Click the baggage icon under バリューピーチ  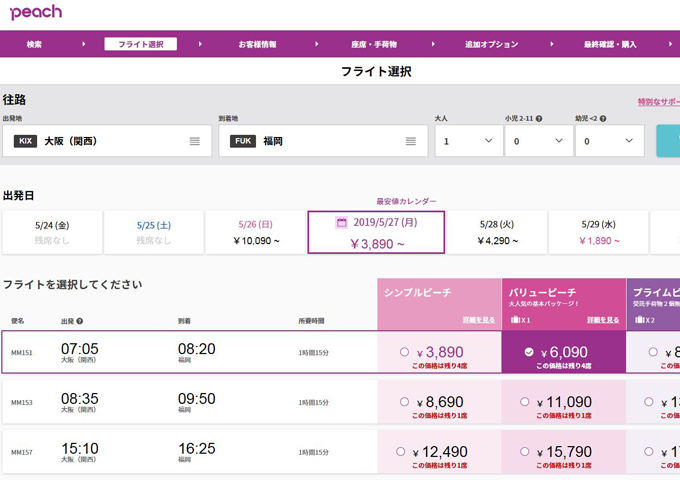coord(516,320)
